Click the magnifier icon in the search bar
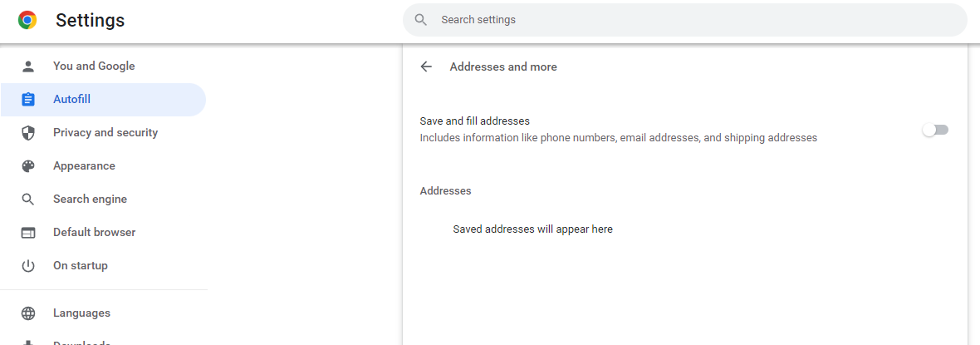980x345 pixels. click(421, 20)
